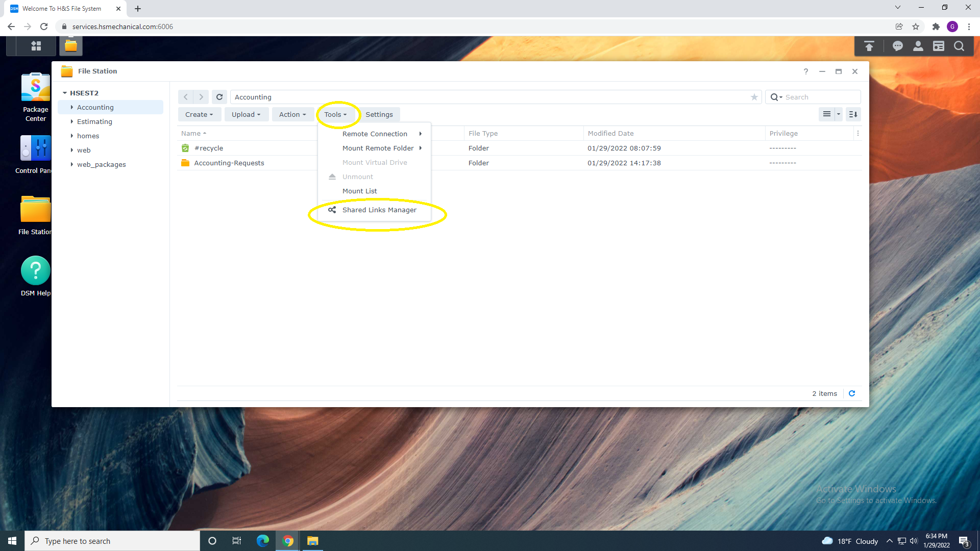Choose Mount List from Tools menu

[x=359, y=191]
